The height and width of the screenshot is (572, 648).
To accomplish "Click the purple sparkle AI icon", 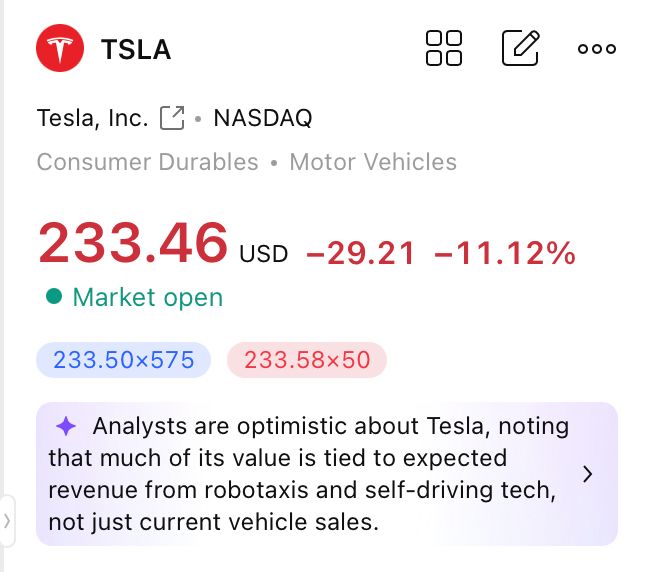I will tap(66, 427).
